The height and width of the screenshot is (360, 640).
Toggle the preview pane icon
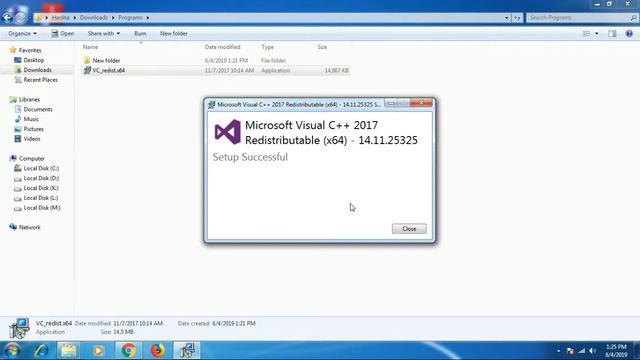coord(612,33)
